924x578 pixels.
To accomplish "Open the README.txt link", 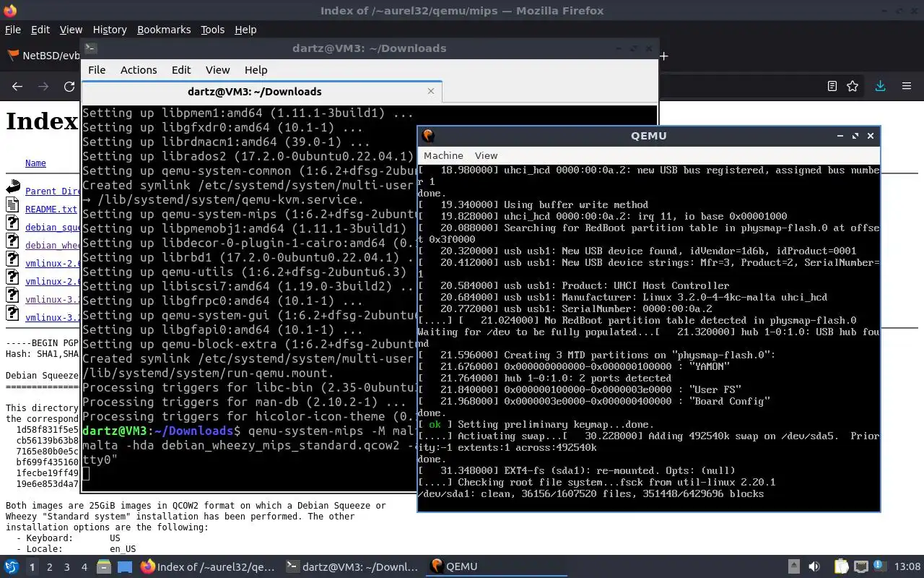I will 51,209.
